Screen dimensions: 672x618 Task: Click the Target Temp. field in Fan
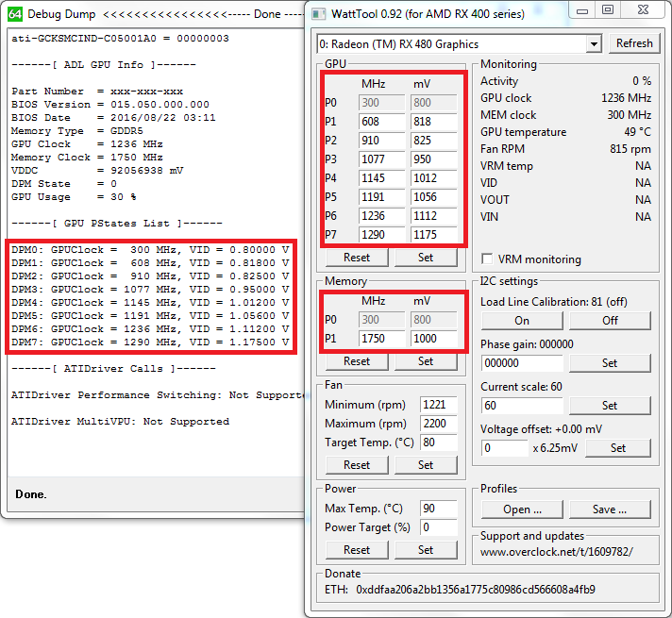point(439,442)
